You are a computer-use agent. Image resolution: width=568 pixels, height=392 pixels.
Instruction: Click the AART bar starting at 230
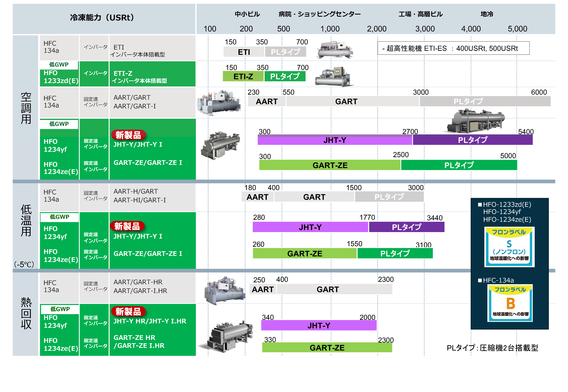click(x=267, y=101)
